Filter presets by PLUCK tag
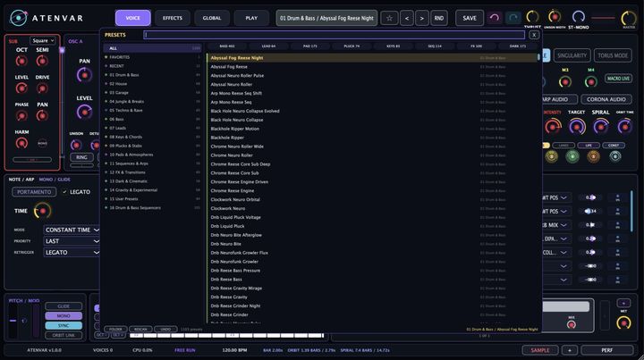 [x=352, y=46]
